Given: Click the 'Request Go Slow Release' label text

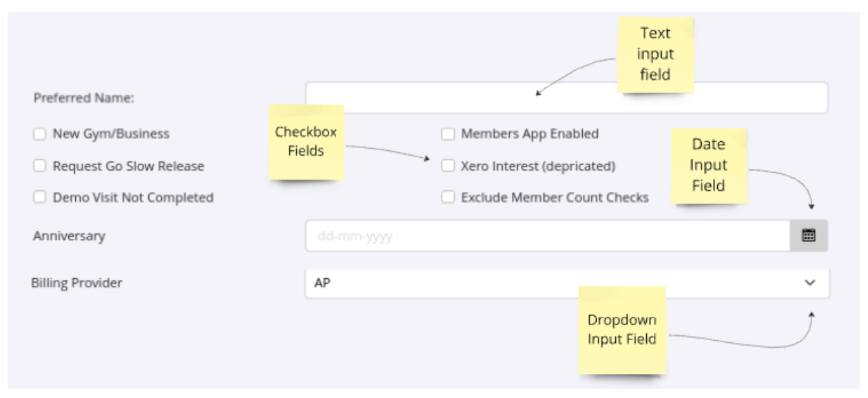Looking at the screenshot, I should (x=128, y=166).
